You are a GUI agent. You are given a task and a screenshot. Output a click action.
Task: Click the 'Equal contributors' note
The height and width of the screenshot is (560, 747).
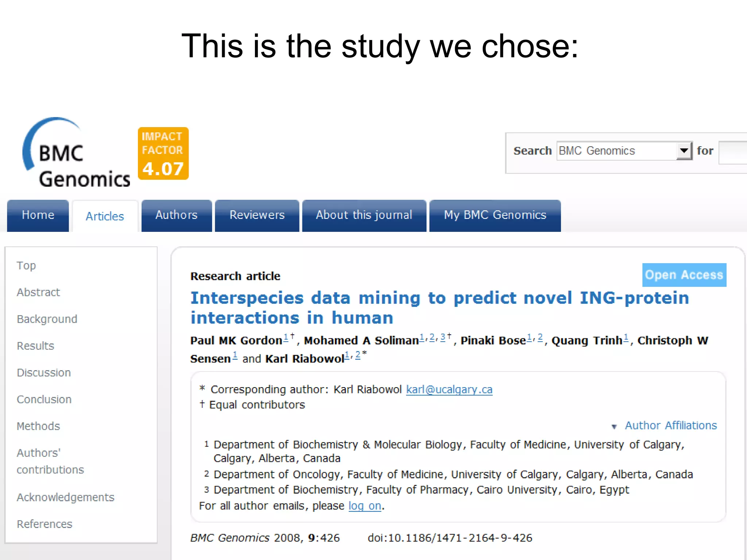(x=252, y=405)
